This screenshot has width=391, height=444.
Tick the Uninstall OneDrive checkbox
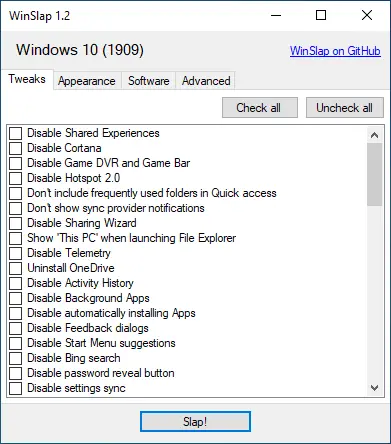tap(15, 268)
